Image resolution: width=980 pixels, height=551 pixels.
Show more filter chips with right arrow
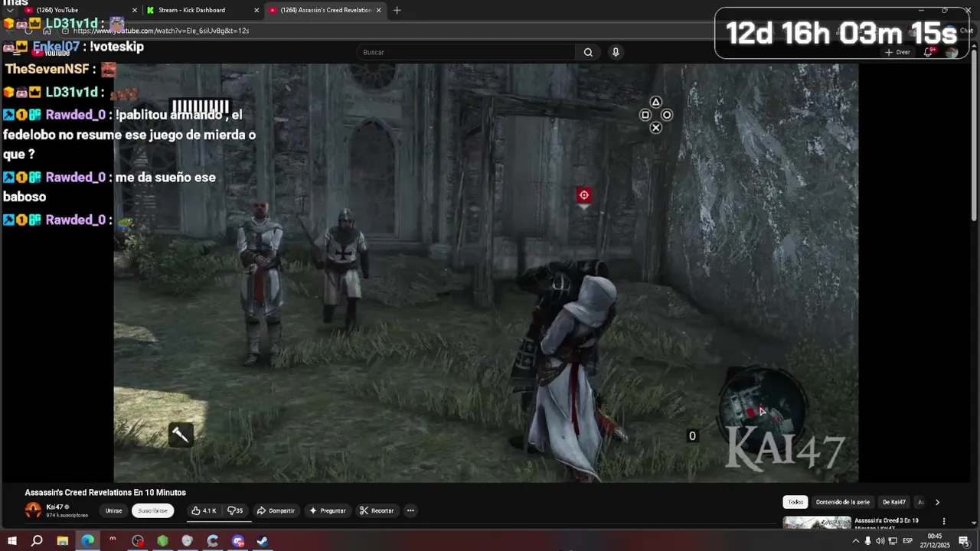click(937, 502)
